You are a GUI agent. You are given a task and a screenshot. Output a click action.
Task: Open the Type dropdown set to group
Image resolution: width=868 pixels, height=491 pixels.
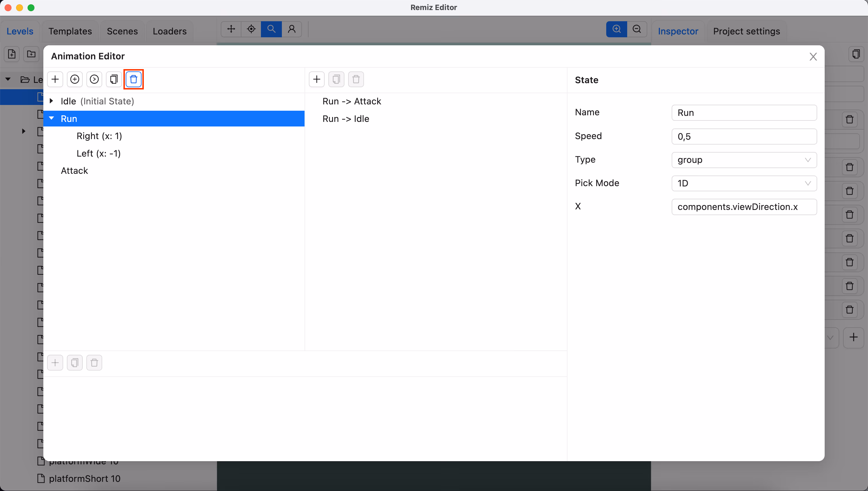point(744,160)
